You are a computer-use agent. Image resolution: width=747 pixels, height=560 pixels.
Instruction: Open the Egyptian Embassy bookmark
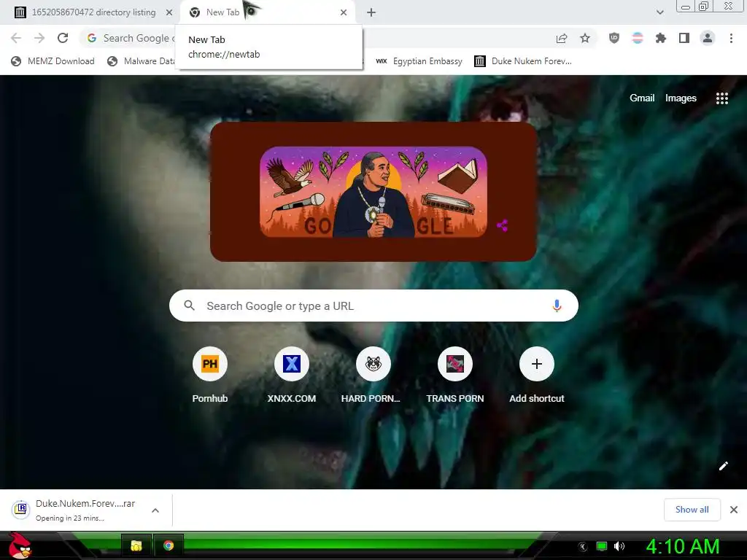click(x=419, y=61)
